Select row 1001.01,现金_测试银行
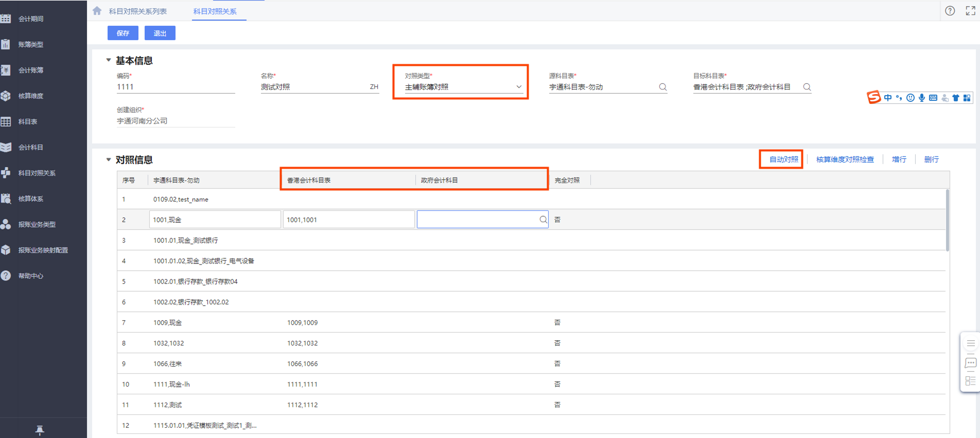 (x=531, y=240)
